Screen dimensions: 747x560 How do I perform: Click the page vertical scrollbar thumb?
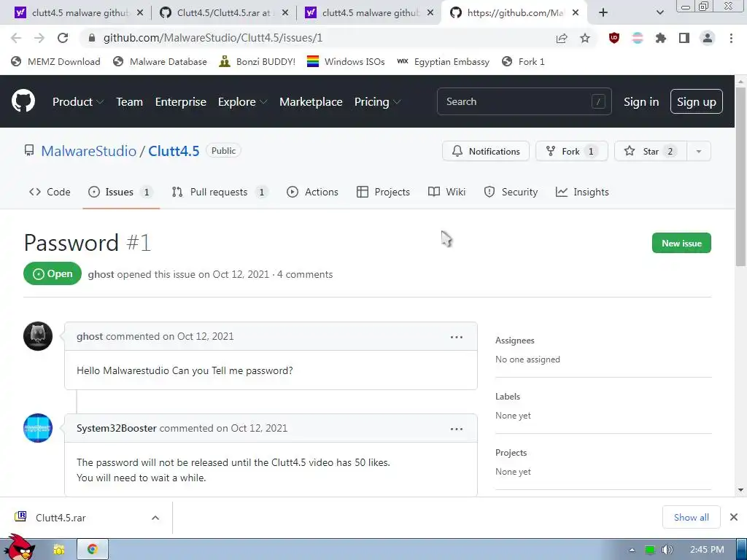pos(740,177)
